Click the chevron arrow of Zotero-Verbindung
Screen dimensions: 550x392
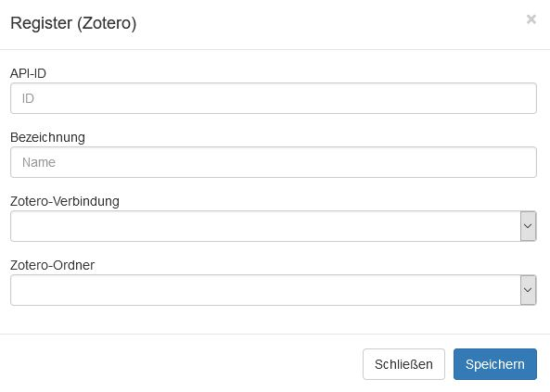(x=528, y=226)
